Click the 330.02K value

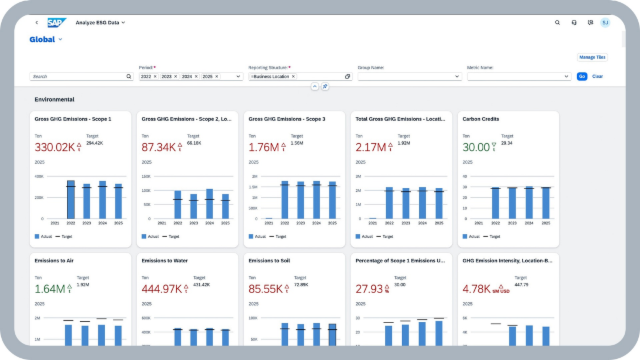[55, 147]
